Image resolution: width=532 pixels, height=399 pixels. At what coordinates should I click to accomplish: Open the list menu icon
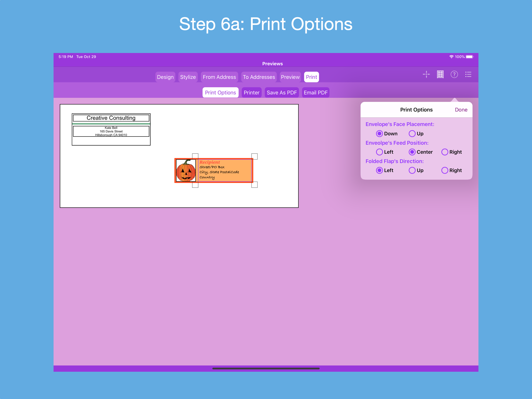pos(468,74)
